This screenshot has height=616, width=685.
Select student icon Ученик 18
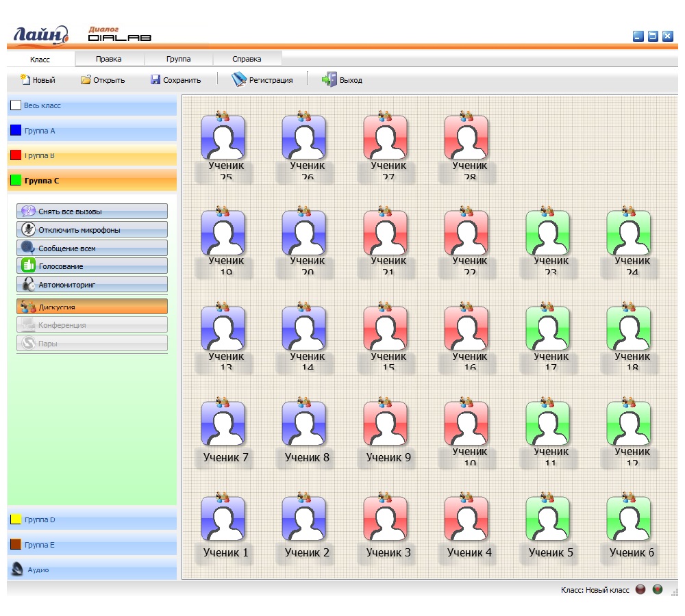tap(629, 329)
